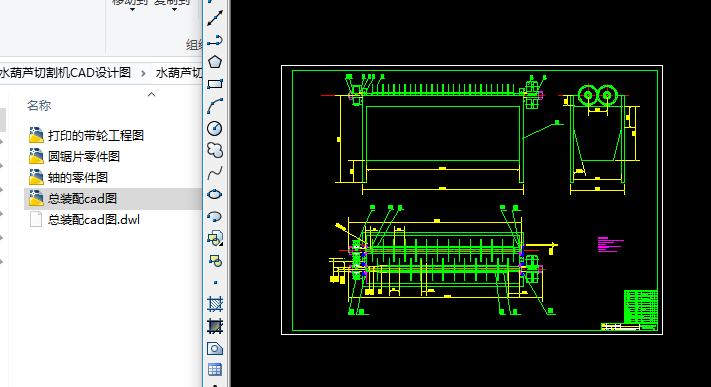Activate the Rectangle tool

point(214,84)
